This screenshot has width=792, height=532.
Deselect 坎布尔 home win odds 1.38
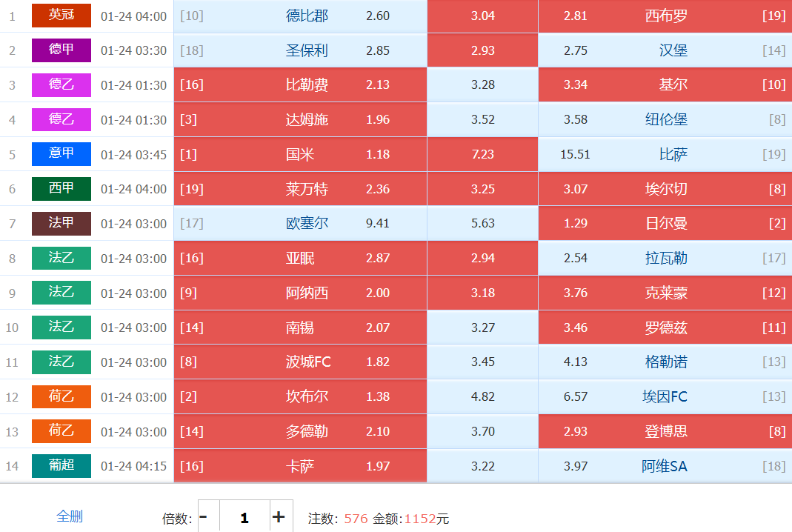pos(300,396)
